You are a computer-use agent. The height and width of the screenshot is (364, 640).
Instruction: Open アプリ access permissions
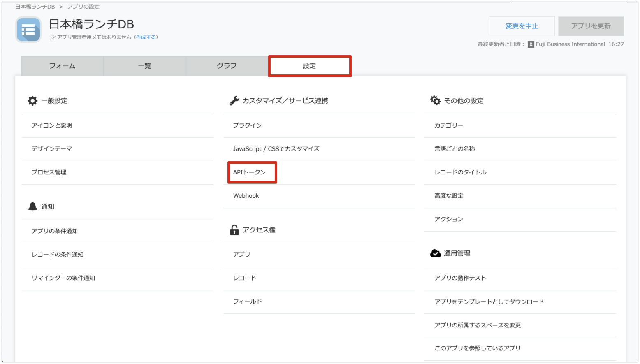point(319,255)
